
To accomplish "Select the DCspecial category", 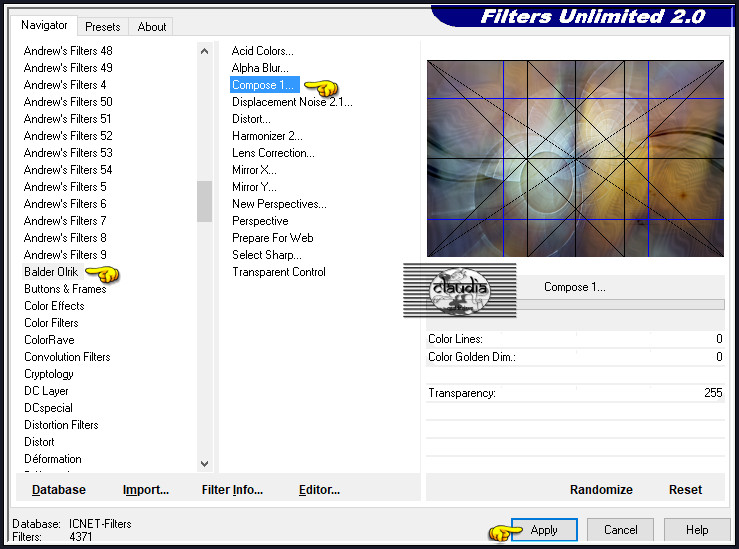I will point(48,408).
